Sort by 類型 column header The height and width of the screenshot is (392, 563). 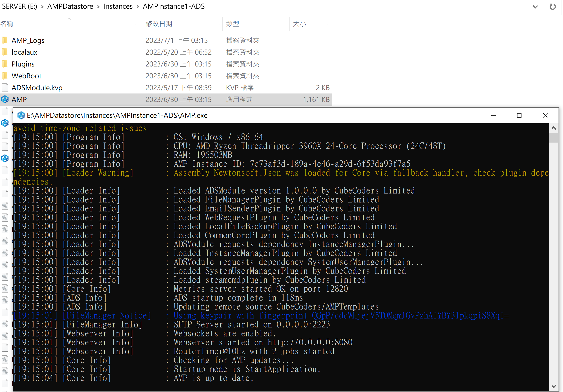point(256,24)
